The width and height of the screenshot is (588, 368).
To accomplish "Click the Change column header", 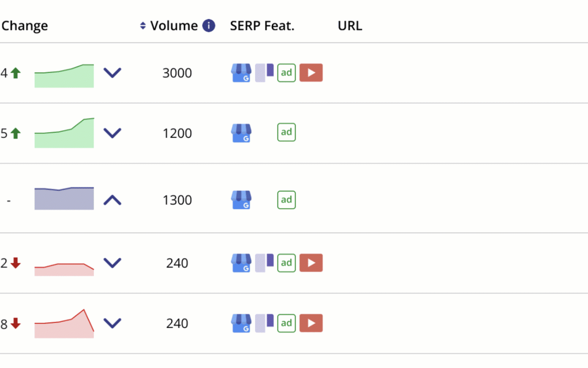I will pyautogui.click(x=24, y=25).
